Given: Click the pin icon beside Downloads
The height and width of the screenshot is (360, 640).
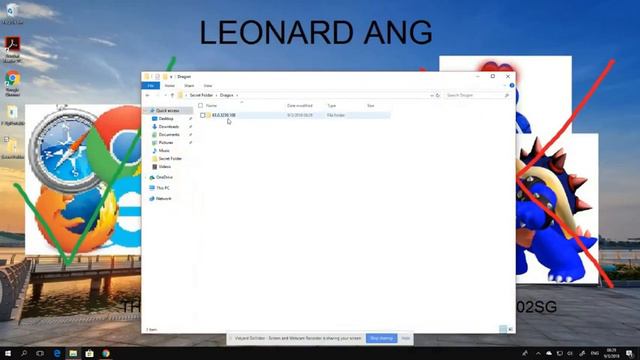Looking at the screenshot, I should click(190, 127).
